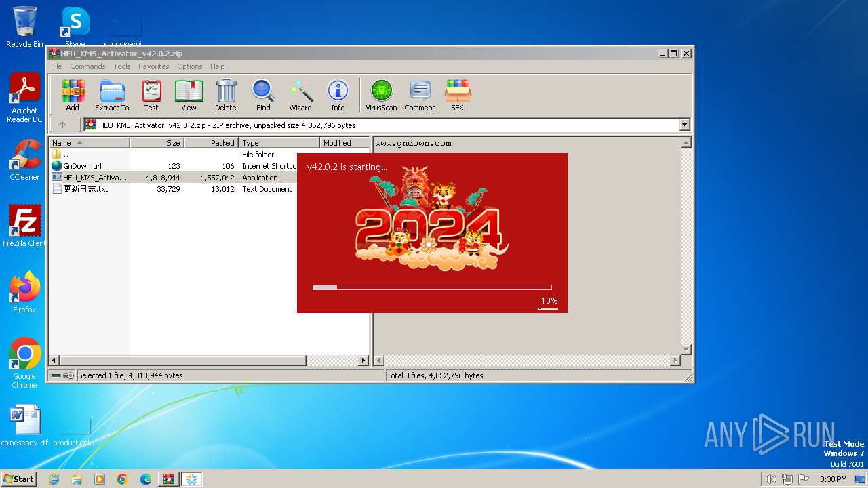Screen dimensions: 868x488
Task: Click the View file icon
Action: (x=189, y=95)
